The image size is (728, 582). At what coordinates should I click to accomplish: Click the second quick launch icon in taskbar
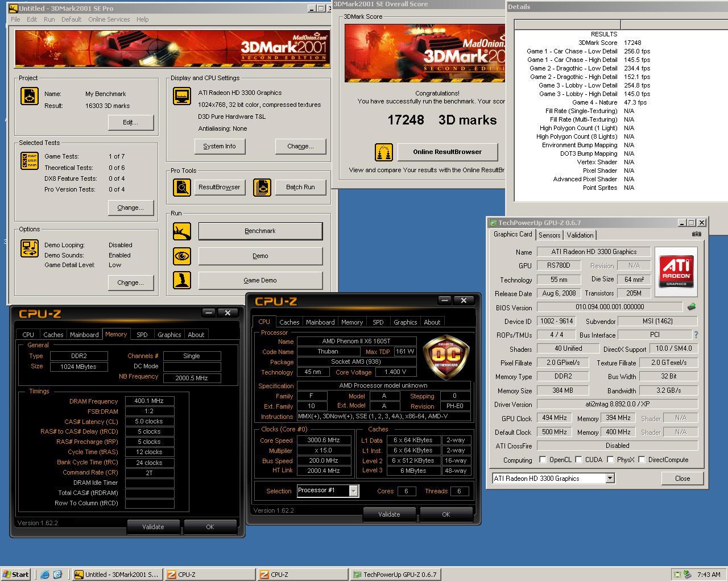pos(57,575)
